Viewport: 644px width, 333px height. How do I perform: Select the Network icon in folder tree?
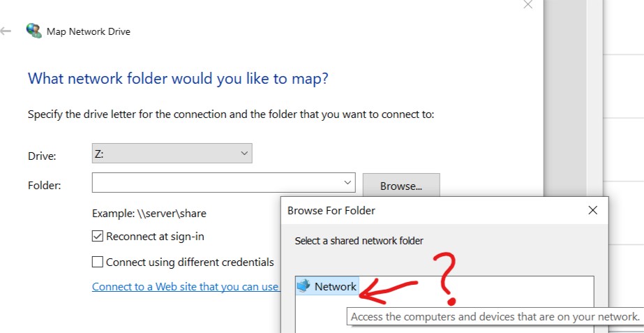coord(304,286)
